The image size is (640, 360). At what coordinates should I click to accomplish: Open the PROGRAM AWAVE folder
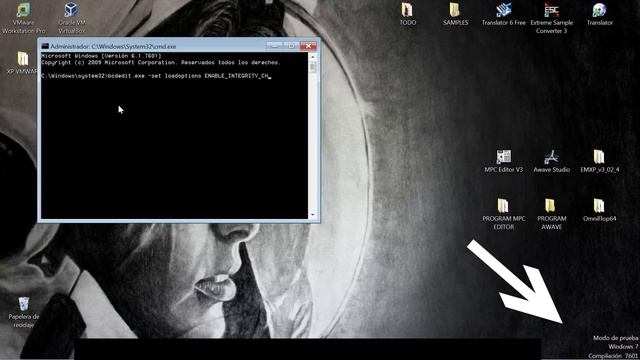[551, 214]
